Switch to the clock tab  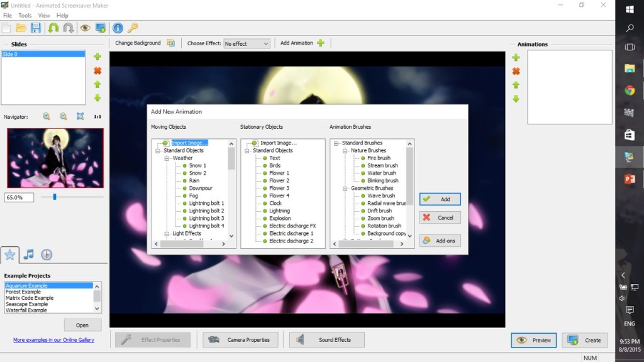point(47,255)
